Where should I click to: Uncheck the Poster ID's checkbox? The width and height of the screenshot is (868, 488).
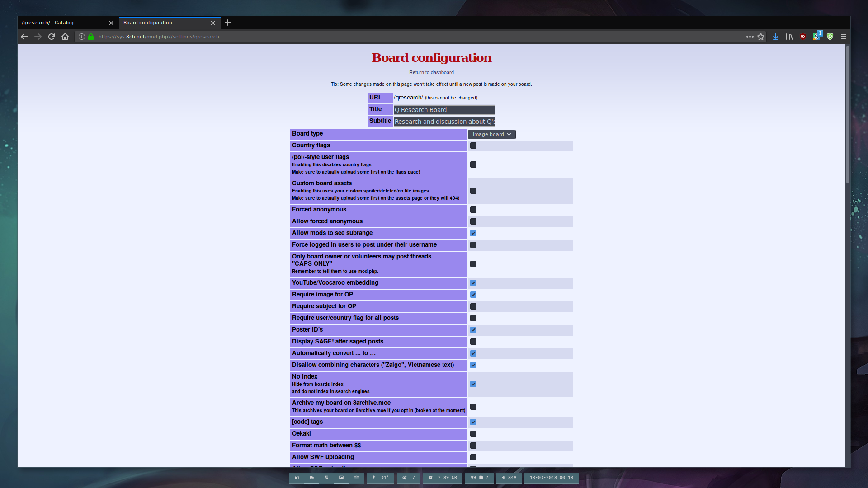point(473,330)
